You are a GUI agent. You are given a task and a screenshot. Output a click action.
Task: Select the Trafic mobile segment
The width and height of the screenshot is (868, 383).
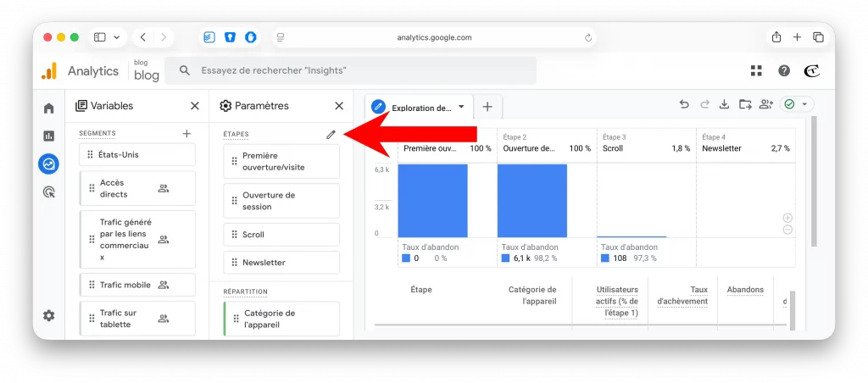[x=137, y=285]
